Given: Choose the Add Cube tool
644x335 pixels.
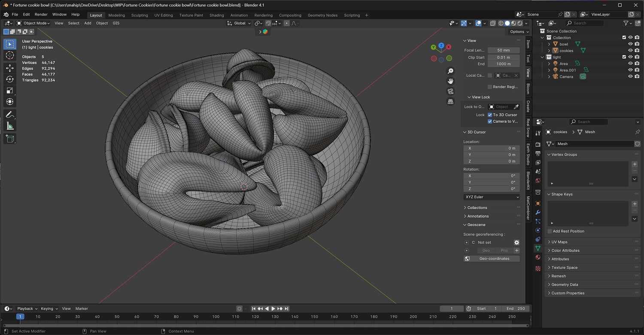Looking at the screenshot, I should pyautogui.click(x=10, y=138).
